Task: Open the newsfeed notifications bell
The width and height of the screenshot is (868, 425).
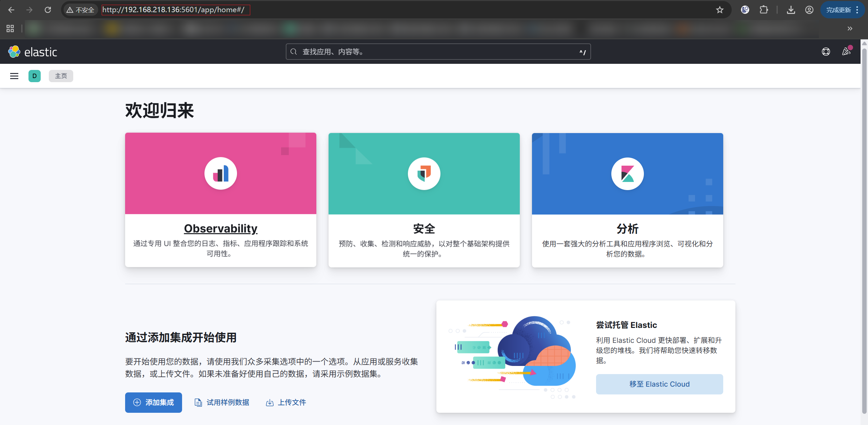Action: pos(846,52)
